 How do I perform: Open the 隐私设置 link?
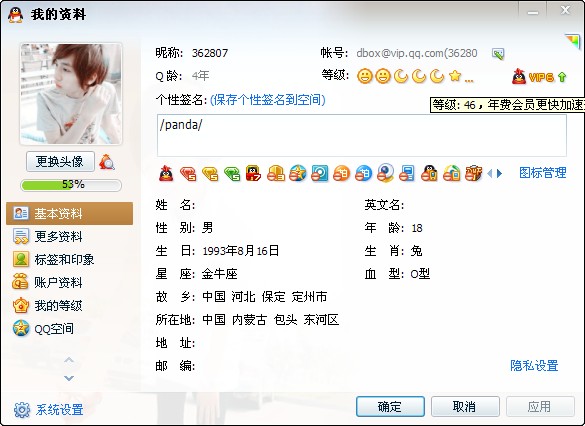(534, 366)
